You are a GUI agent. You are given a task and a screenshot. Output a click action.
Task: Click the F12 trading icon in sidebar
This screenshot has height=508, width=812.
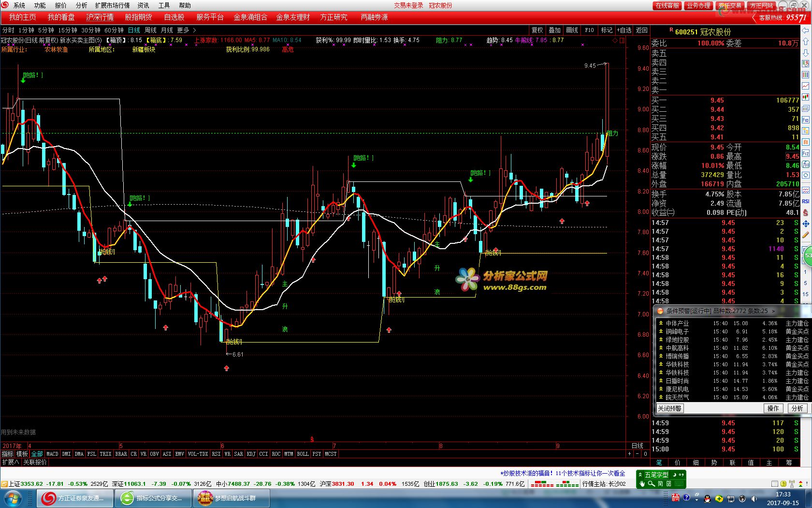point(805,153)
